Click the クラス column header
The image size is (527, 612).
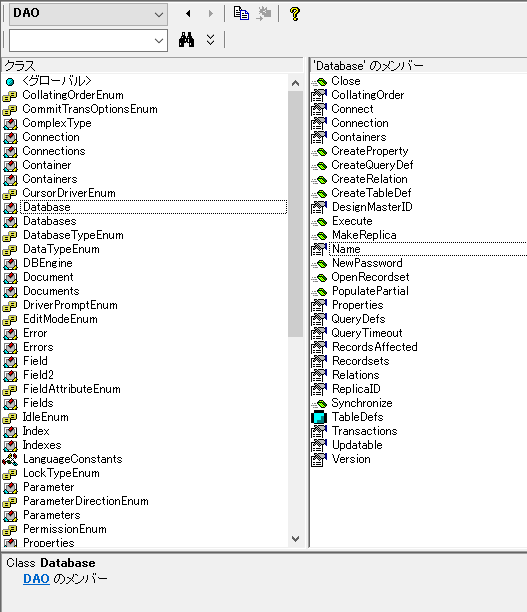(x=152, y=66)
